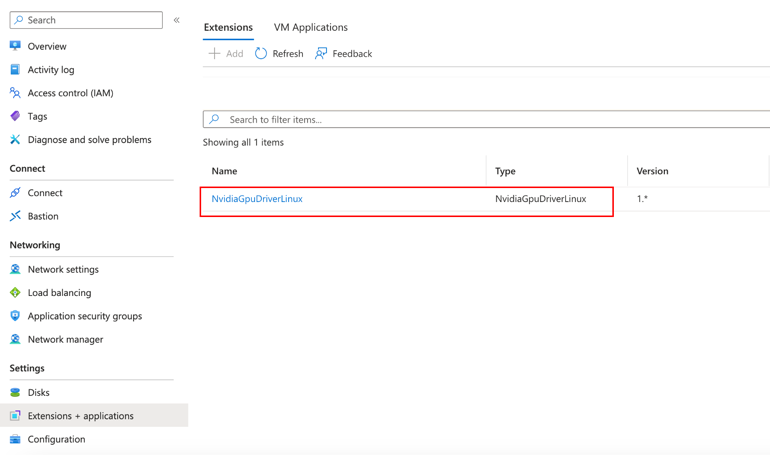Click the sidebar Search field
Screen dimensions: 770x460
point(86,20)
